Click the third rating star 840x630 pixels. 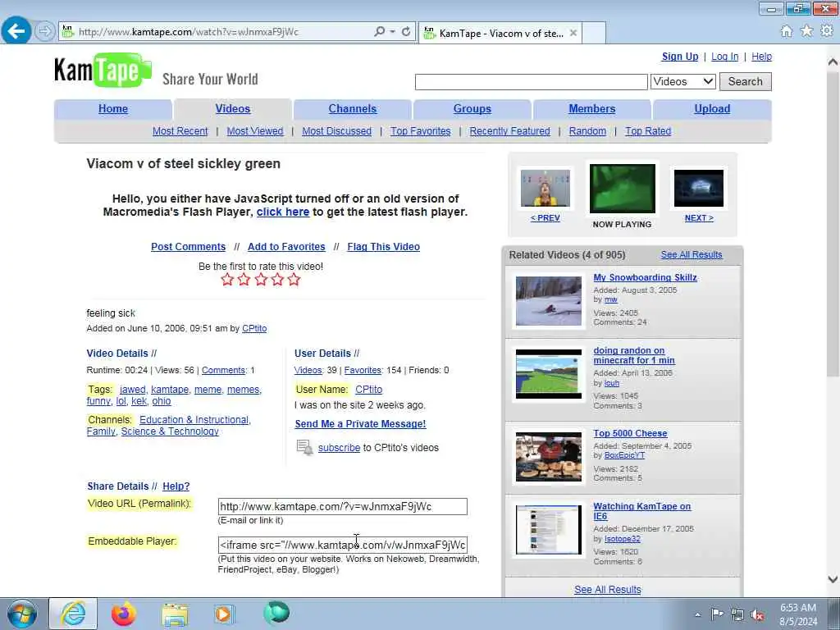pyautogui.click(x=261, y=279)
